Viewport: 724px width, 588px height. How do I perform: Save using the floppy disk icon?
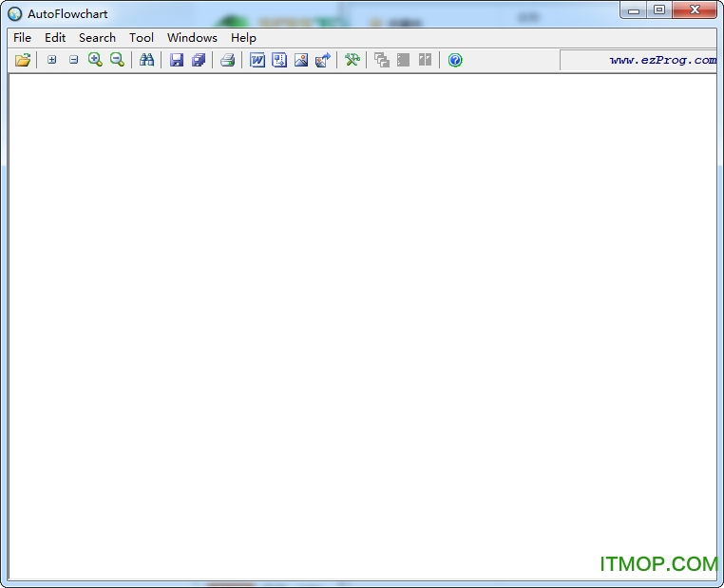(176, 60)
